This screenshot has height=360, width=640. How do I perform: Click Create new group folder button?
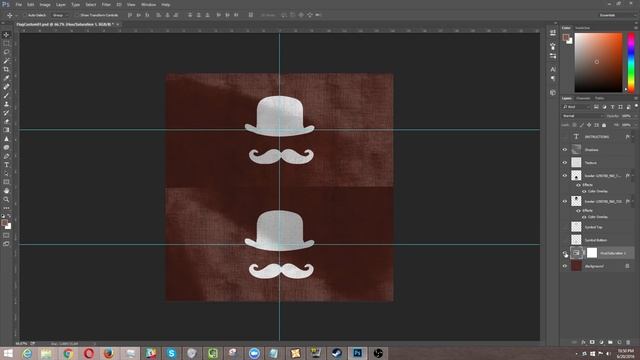coord(610,342)
